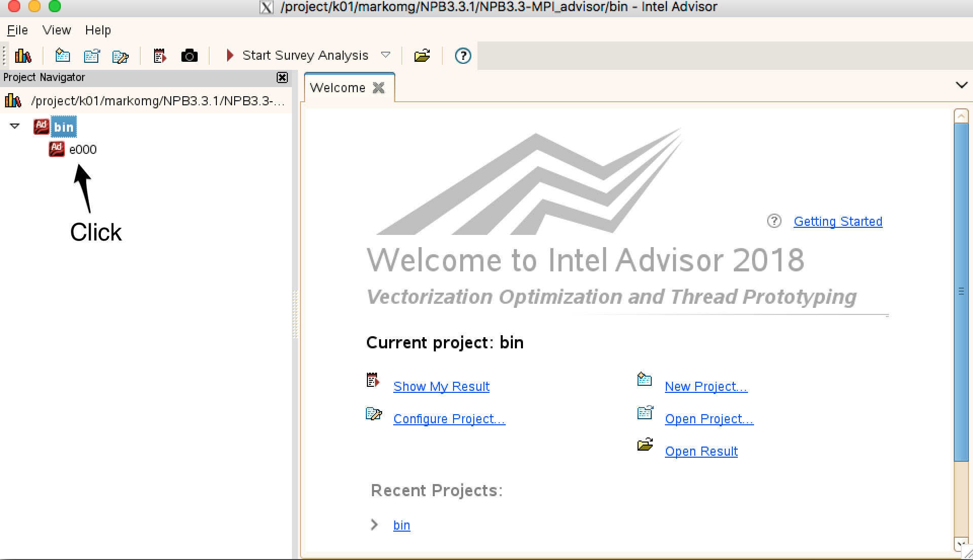Screen dimensions: 973x560
Task: Click the green window zoom button
Action: 54,7
